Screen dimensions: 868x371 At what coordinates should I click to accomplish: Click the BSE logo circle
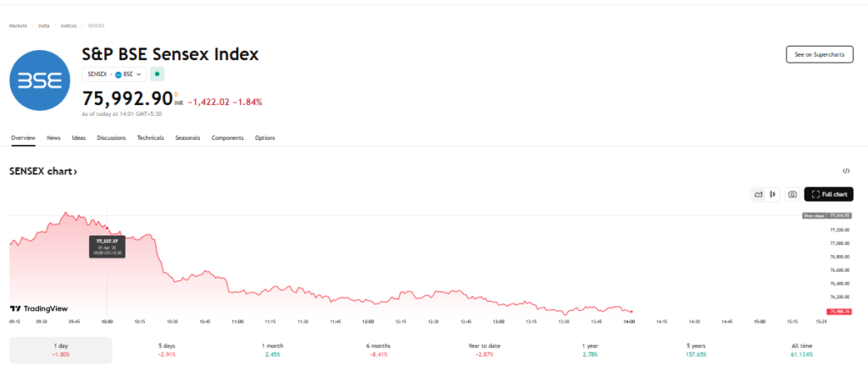[40, 80]
